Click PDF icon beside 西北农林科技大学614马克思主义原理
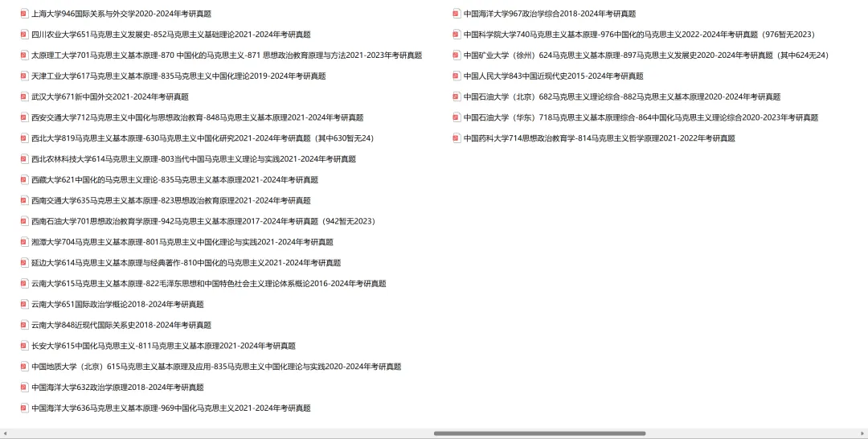868x439 pixels. tap(24, 159)
